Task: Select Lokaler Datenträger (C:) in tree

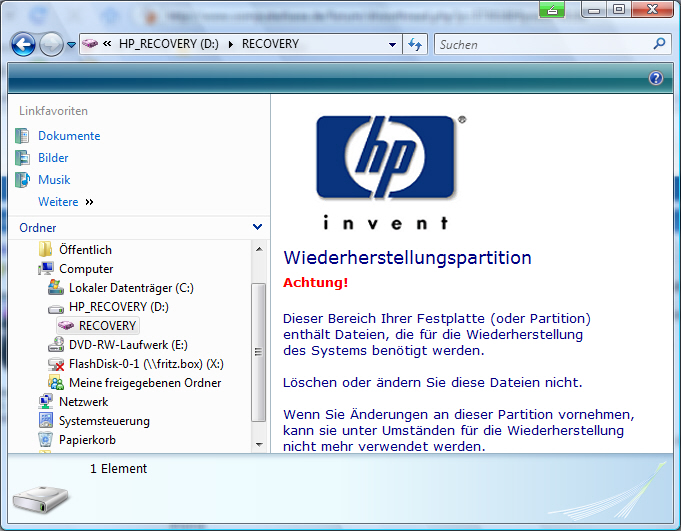Action: click(131, 288)
